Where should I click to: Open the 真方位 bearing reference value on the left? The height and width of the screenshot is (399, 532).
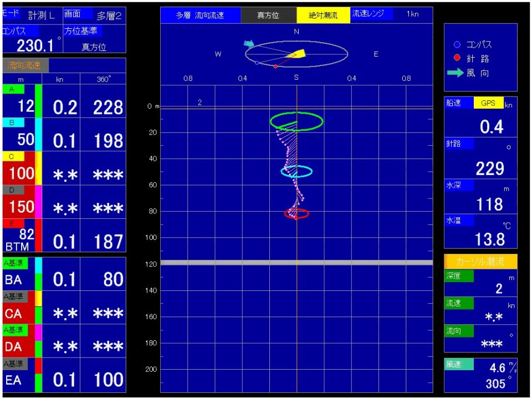tap(94, 47)
